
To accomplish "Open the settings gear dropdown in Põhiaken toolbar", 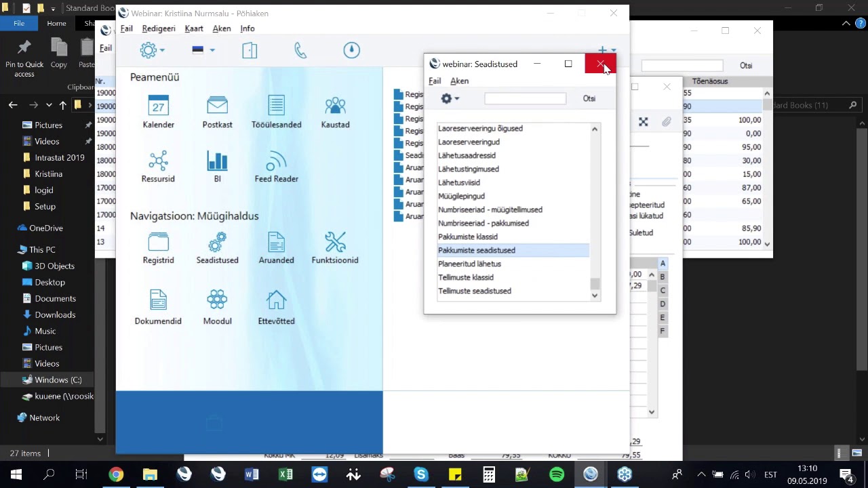I will click(x=152, y=50).
